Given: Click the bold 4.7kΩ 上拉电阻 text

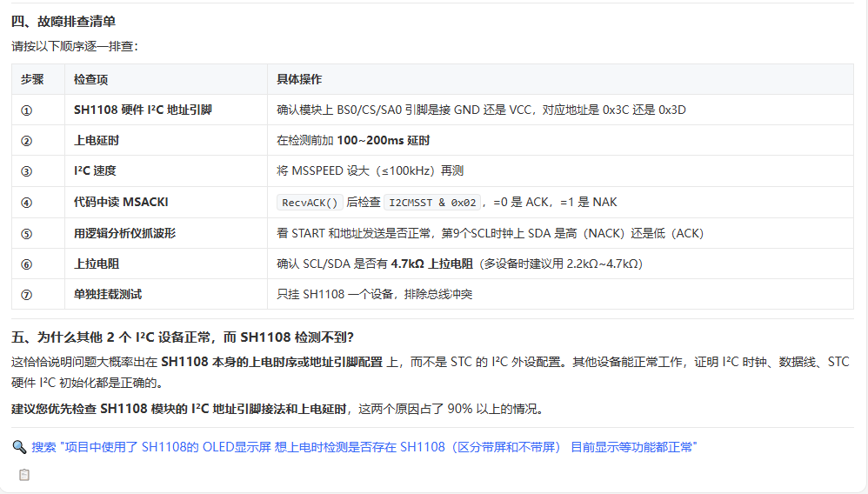Looking at the screenshot, I should pos(431,264).
